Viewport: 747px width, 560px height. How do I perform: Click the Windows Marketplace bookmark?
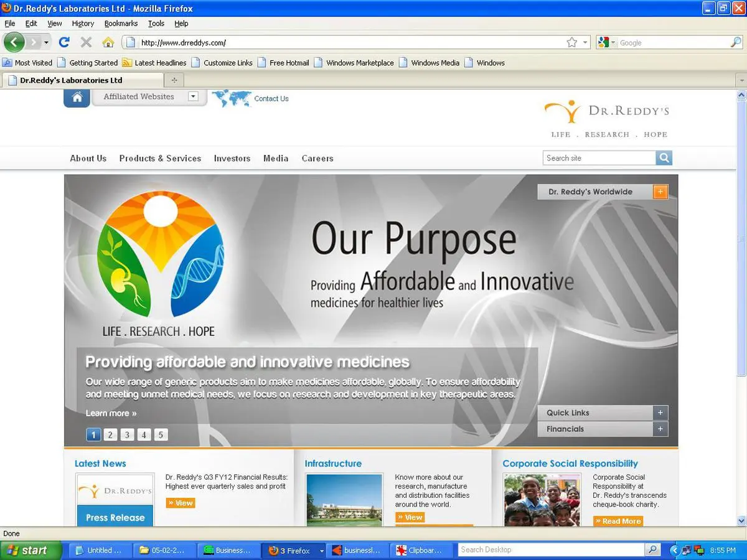[x=354, y=63]
